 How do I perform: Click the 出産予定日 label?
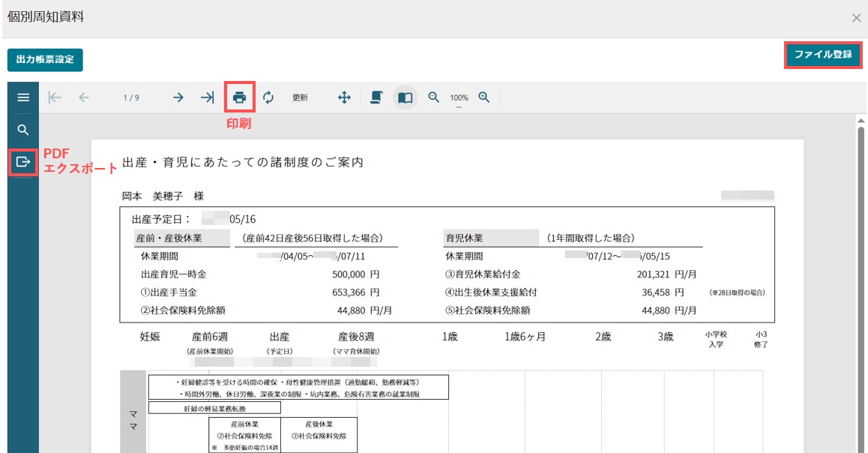pyautogui.click(x=161, y=219)
